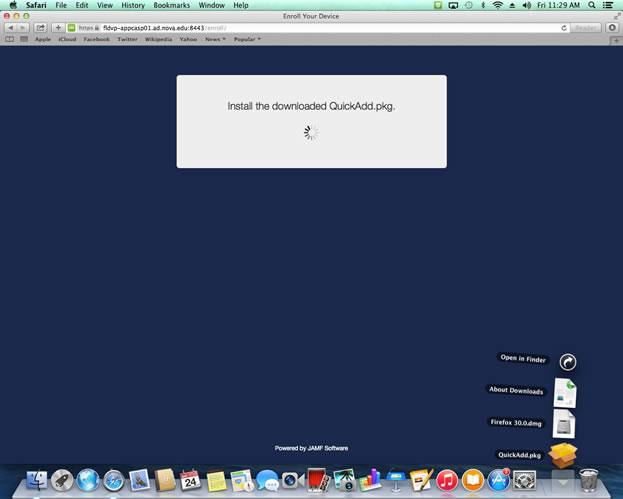
Task: Open the Facebook bookmark link
Action: click(96, 39)
